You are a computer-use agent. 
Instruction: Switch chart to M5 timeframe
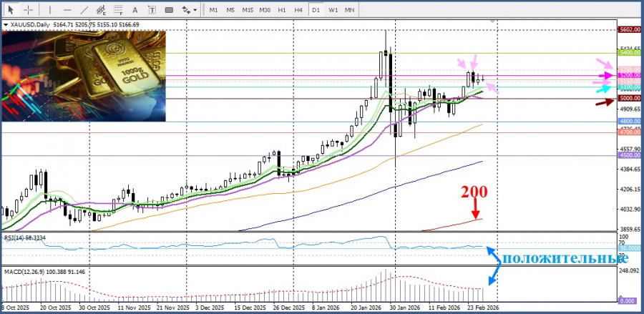click(230, 10)
